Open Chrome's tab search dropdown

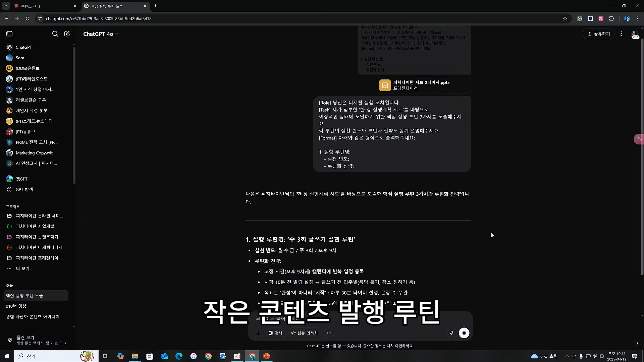pyautogui.click(x=6, y=6)
